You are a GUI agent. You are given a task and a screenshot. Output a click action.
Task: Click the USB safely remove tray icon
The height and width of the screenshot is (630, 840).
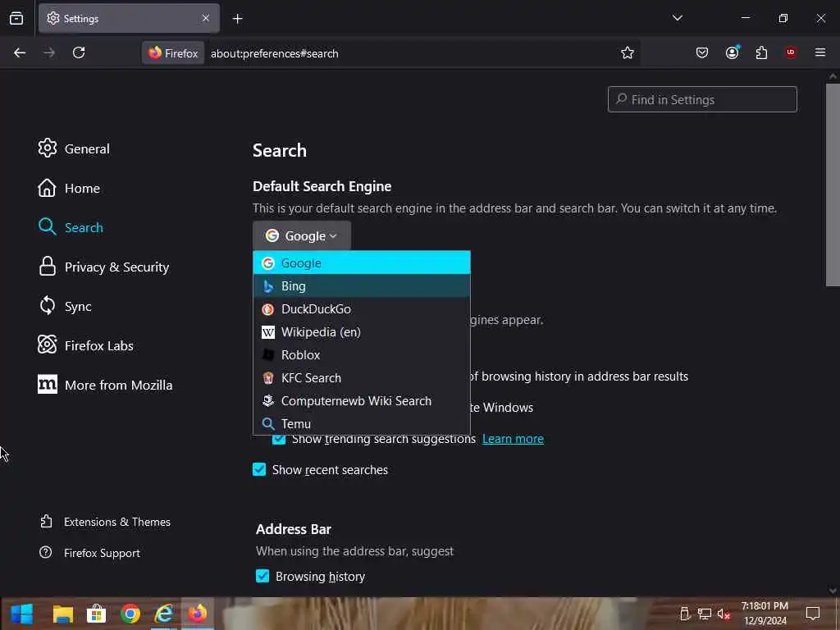pyautogui.click(x=684, y=614)
